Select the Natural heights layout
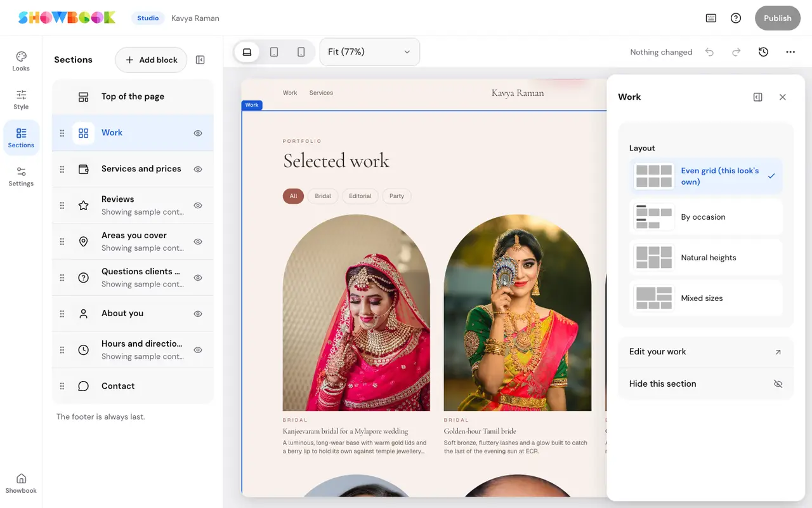 706,258
